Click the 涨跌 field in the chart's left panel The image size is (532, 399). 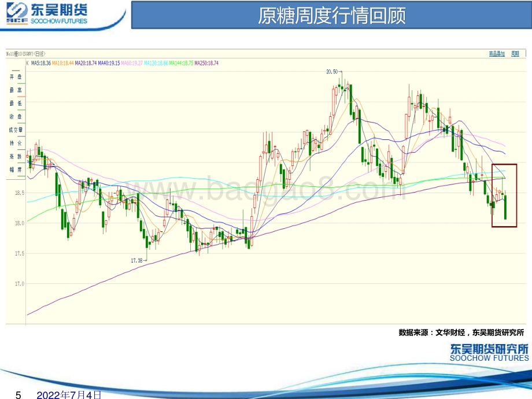[x=16, y=156]
